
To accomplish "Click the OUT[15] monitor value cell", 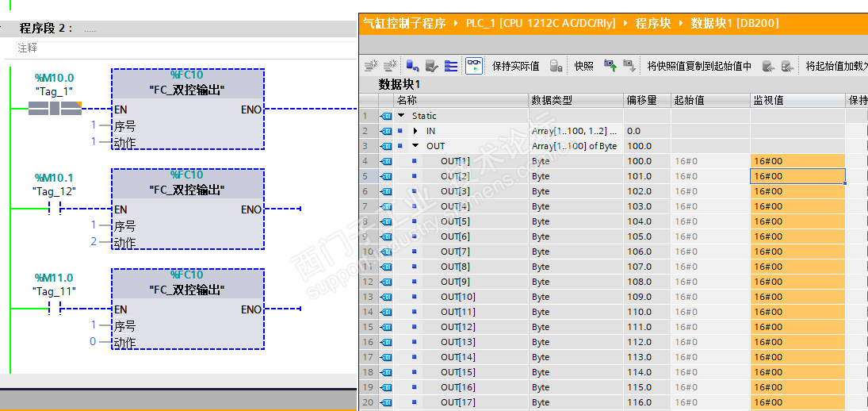I will click(x=797, y=372).
